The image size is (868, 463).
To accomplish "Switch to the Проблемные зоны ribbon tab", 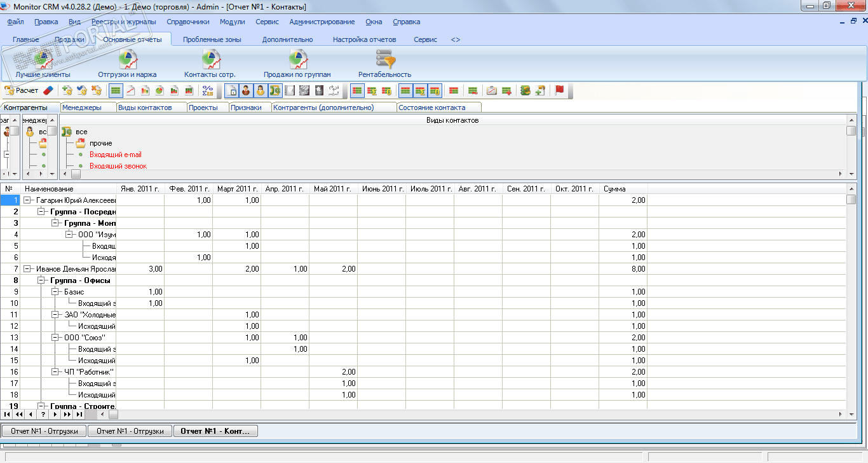I will point(212,39).
